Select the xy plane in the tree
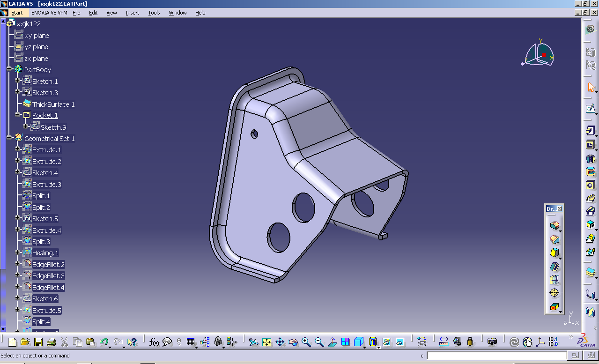 tap(37, 36)
